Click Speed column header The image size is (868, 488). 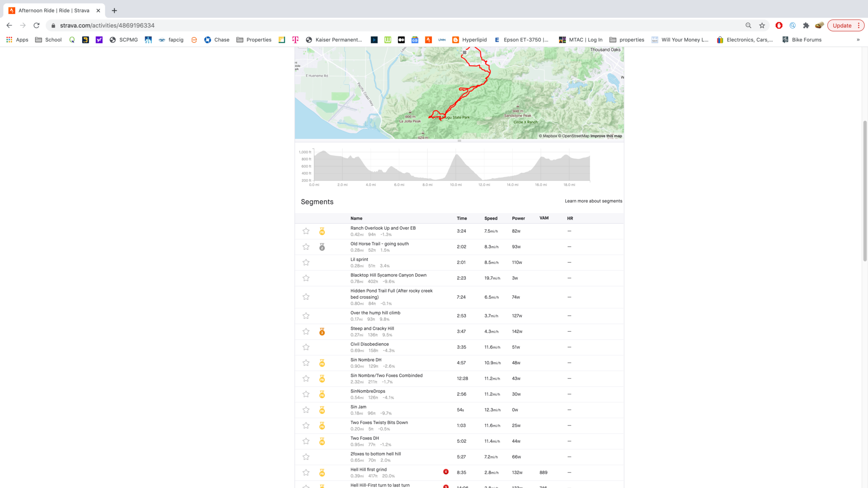[x=491, y=218]
